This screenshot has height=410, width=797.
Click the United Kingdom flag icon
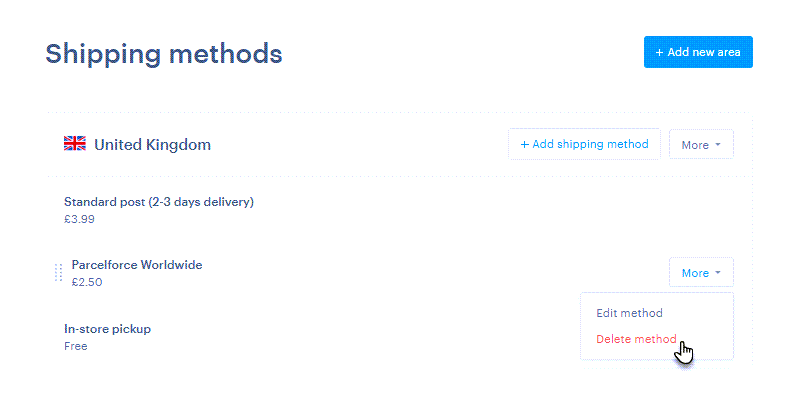tap(75, 144)
